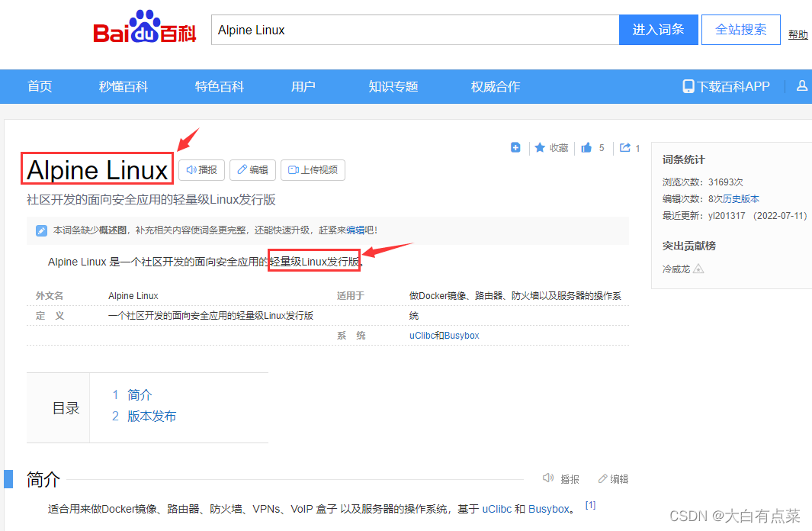This screenshot has width=812, height=531.
Task: Open the 知识专题 navigation item
Action: (393, 86)
